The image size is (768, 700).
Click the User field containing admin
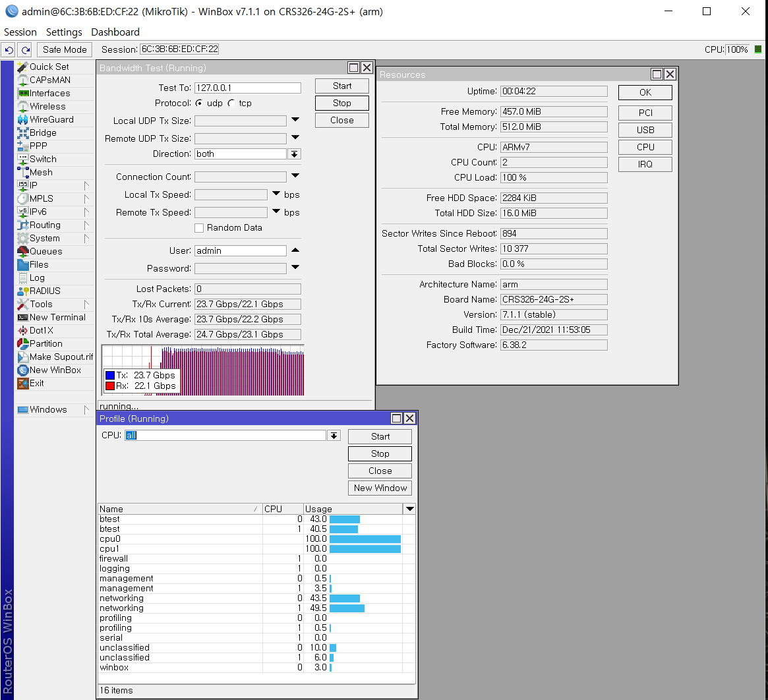pyautogui.click(x=241, y=251)
